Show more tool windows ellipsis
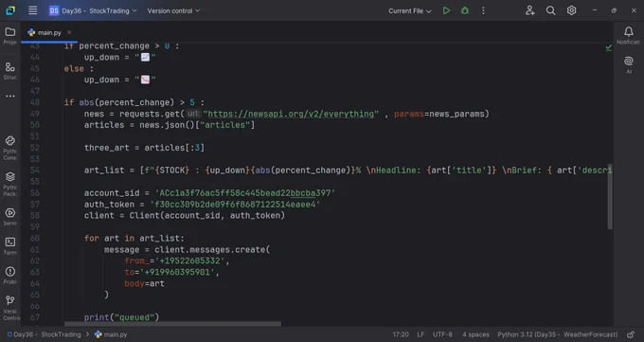The height and width of the screenshot is (342, 644). pyautogui.click(x=10, y=97)
